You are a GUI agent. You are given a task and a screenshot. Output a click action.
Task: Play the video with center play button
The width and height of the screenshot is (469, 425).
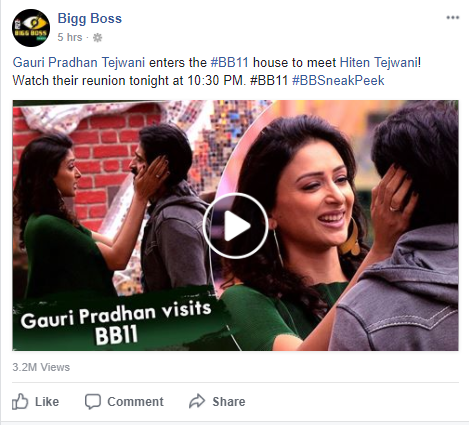[x=235, y=226]
